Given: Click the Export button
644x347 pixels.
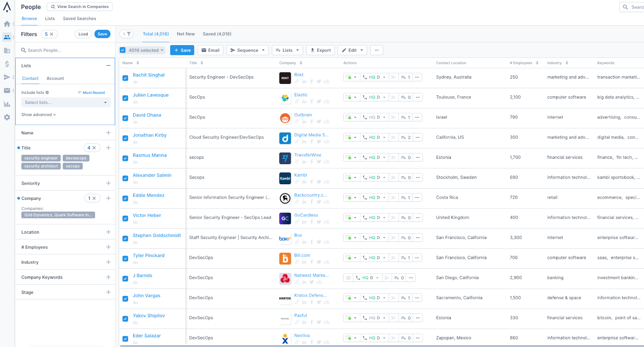Looking at the screenshot, I should pyautogui.click(x=320, y=50).
